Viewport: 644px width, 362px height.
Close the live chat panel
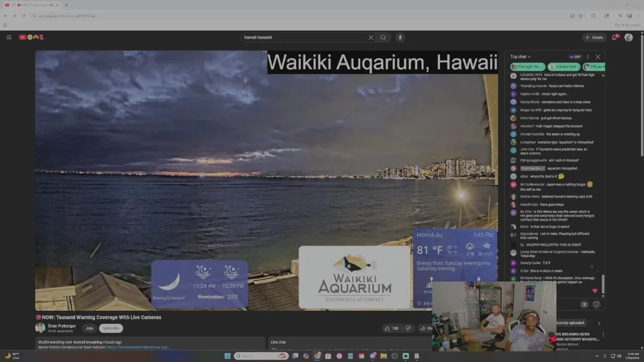tap(598, 57)
